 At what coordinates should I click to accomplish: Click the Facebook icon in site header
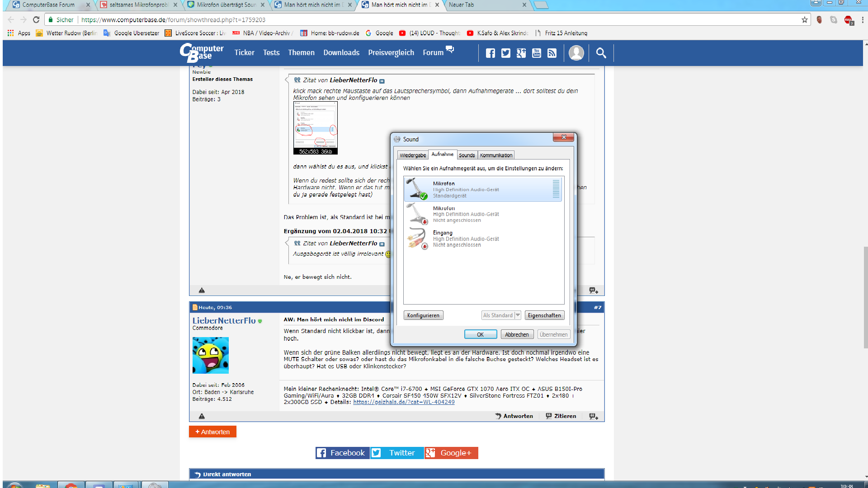click(490, 53)
